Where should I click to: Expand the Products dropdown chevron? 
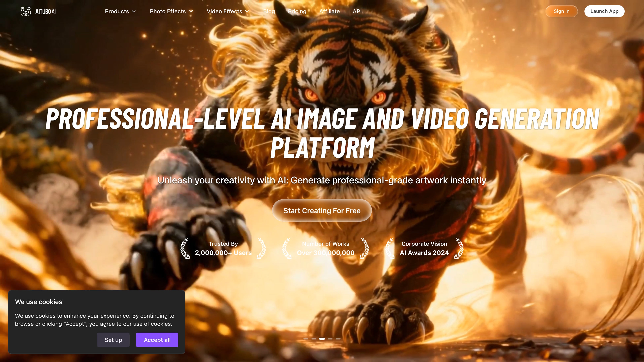[134, 11]
